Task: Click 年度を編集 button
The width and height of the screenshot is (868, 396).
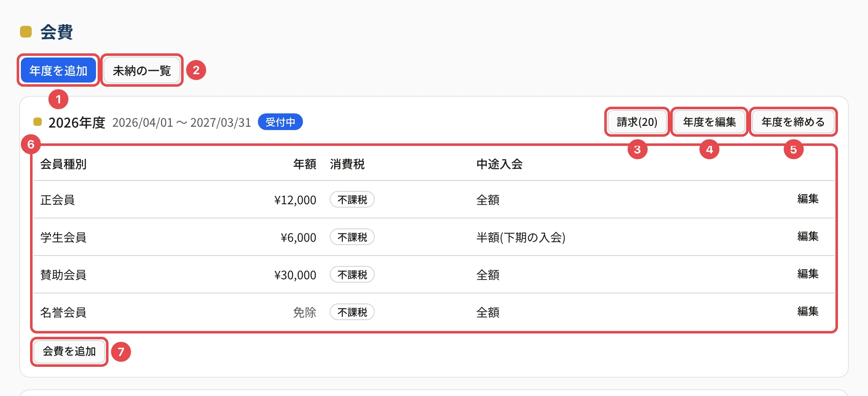Action: [x=709, y=122]
